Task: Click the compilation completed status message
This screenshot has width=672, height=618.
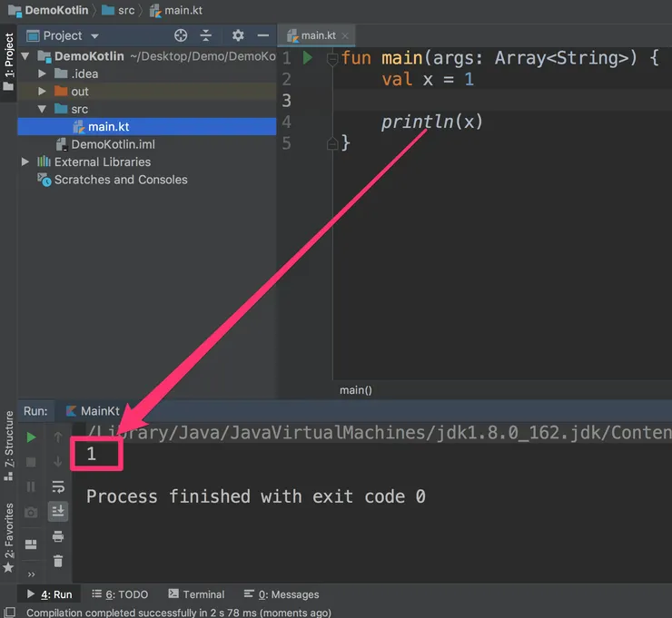Action: (179, 613)
